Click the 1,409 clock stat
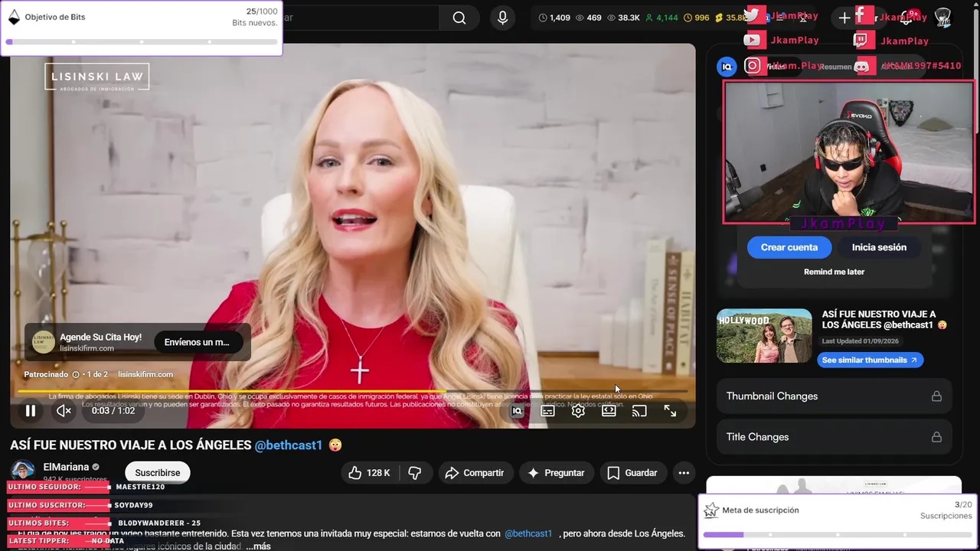The image size is (980, 551). coord(554,18)
